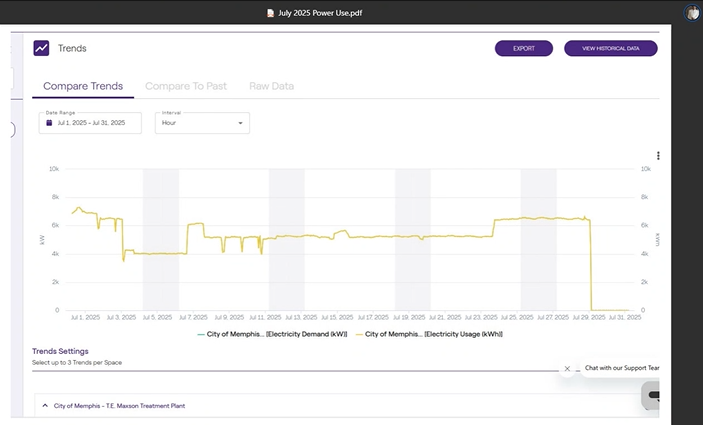The image size is (703, 425).
Task: Click the Interval dropdown arrow
Action: point(240,123)
